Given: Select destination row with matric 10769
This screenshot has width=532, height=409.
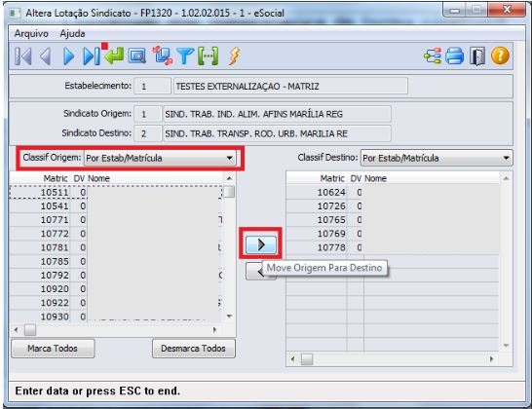Looking at the screenshot, I should pyautogui.click(x=393, y=234).
